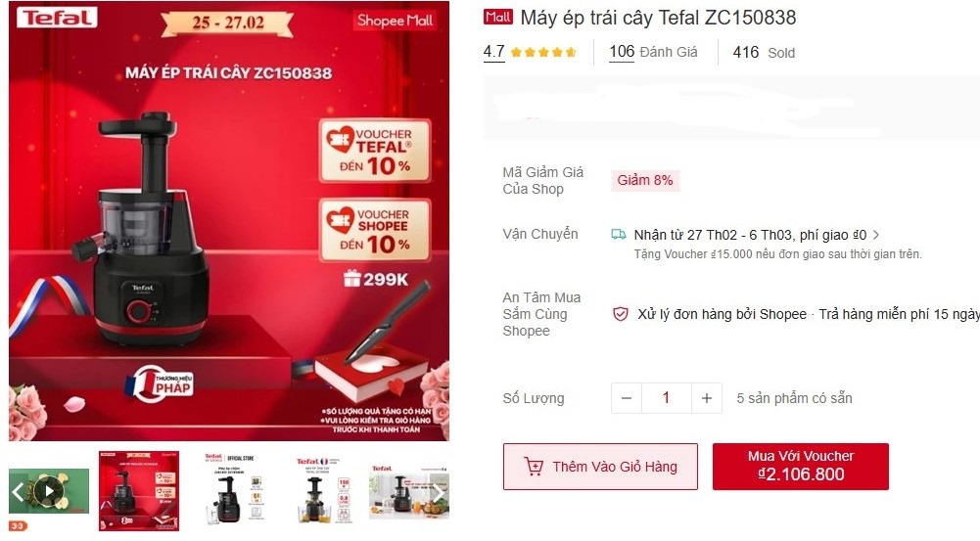Open the 106 Đánh Giá reviews link
Screen dimensions: 980x541
click(653, 52)
